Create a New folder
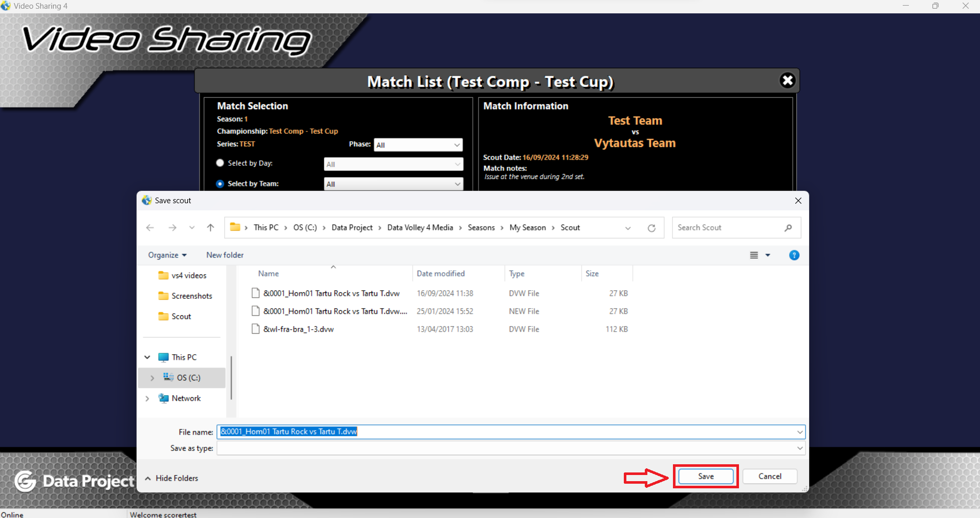 click(x=225, y=255)
